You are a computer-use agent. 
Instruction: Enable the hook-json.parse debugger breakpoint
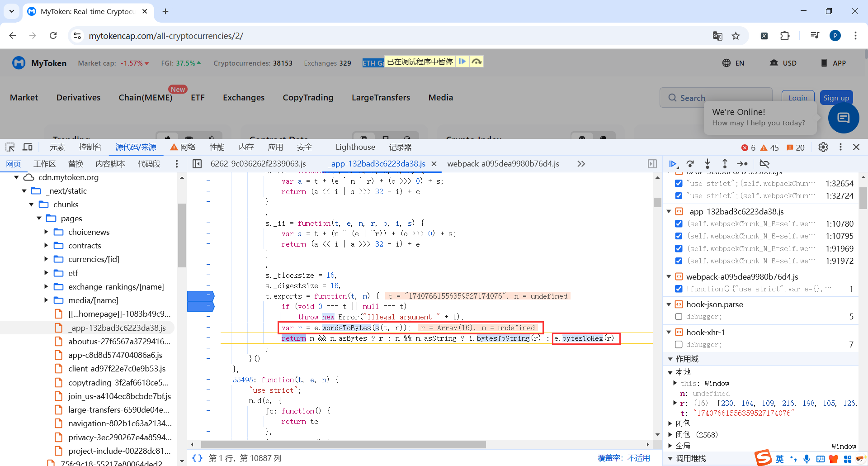pyautogui.click(x=679, y=317)
